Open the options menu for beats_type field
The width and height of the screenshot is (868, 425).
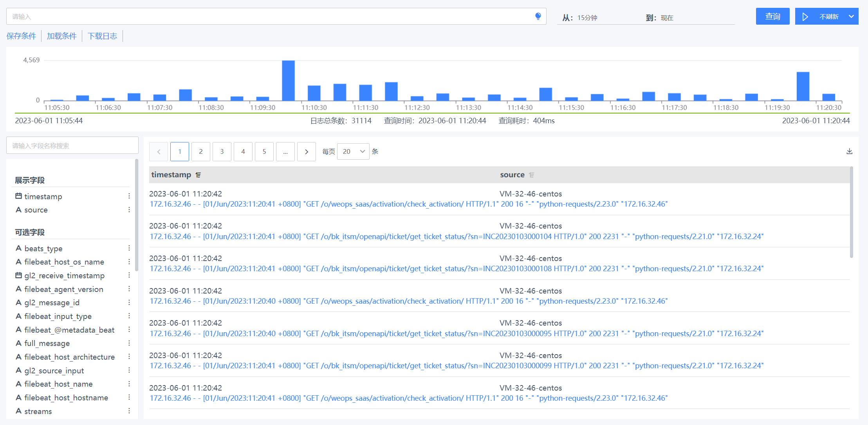(129, 248)
